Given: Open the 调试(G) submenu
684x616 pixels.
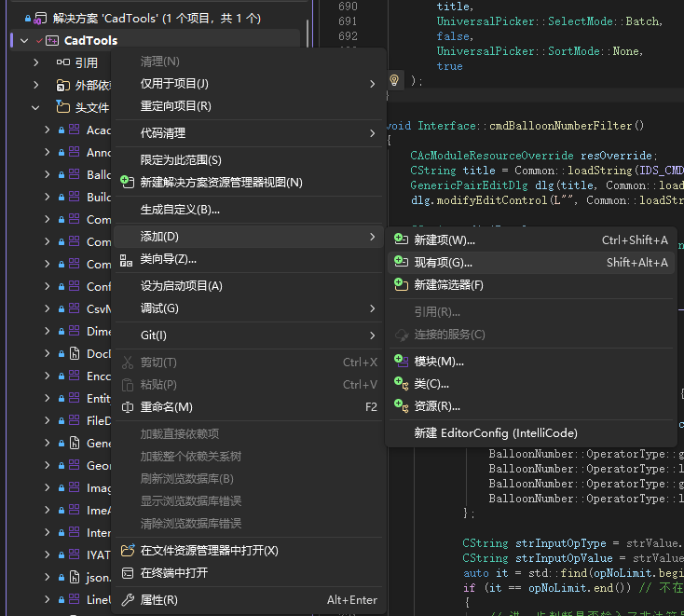Looking at the screenshot, I should pos(249,308).
